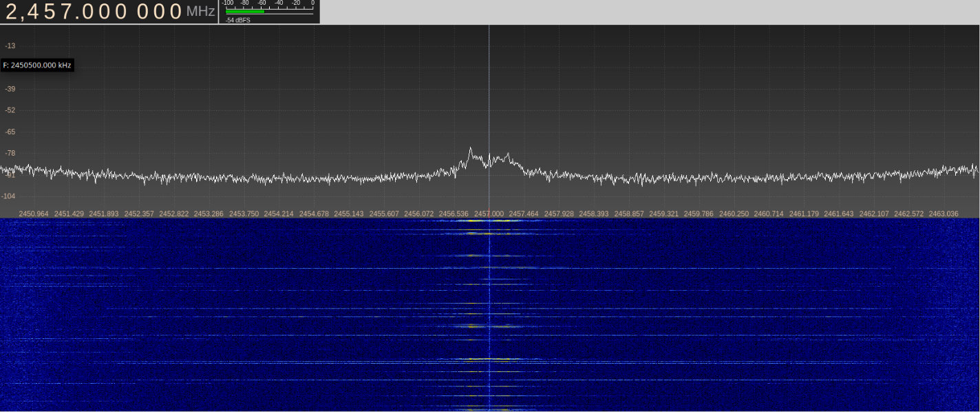Viewport: 980px width, 412px height.
Task: Click the -13 dB axis label
Action: (10, 45)
